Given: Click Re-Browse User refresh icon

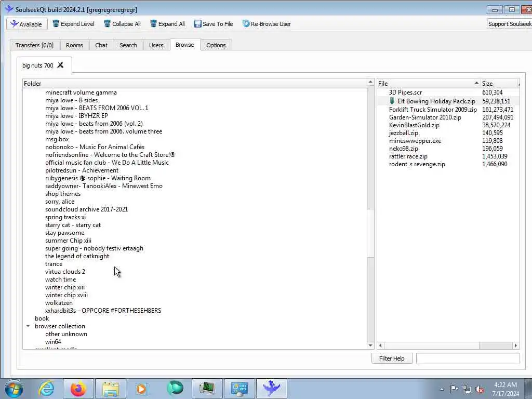Looking at the screenshot, I should 246,24.
